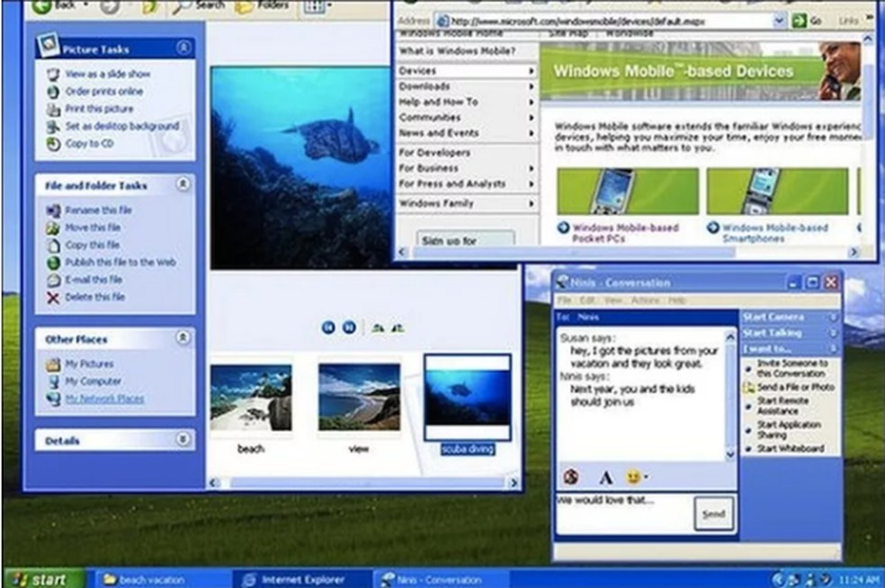885x588 pixels.
Task: Click the Start button on the taskbar
Action: pyautogui.click(x=43, y=580)
